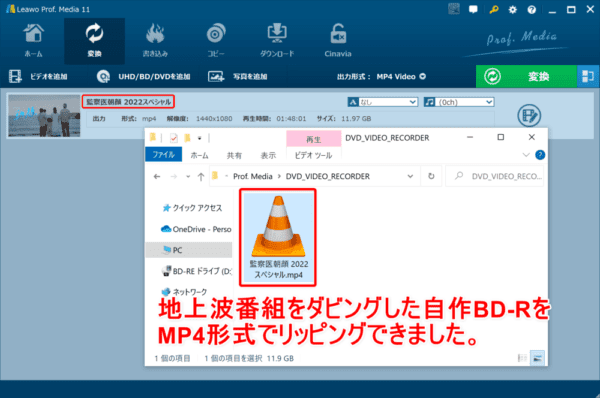600x398 pixels.
Task: Select the 監察医朝顔 2022 スペシャル.mp4 file
Action: click(x=278, y=238)
